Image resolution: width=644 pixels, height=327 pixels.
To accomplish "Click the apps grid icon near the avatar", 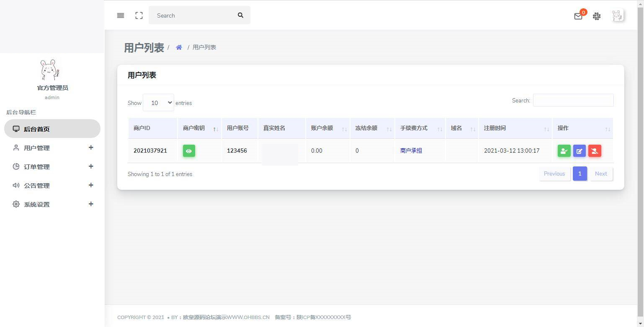I will point(597,17).
